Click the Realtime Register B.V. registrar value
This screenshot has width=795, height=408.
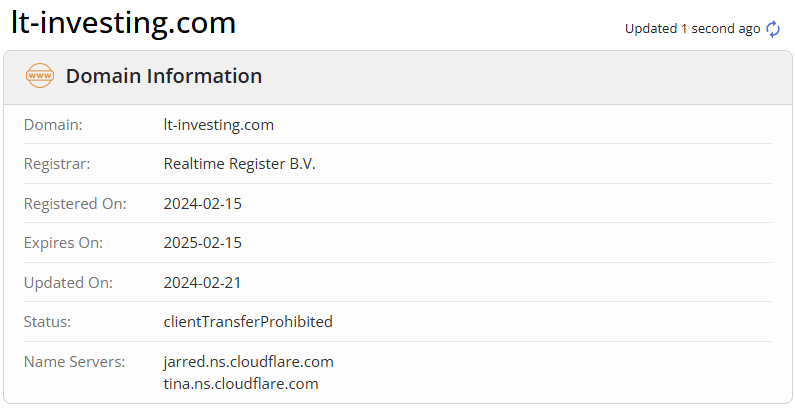coord(239,164)
